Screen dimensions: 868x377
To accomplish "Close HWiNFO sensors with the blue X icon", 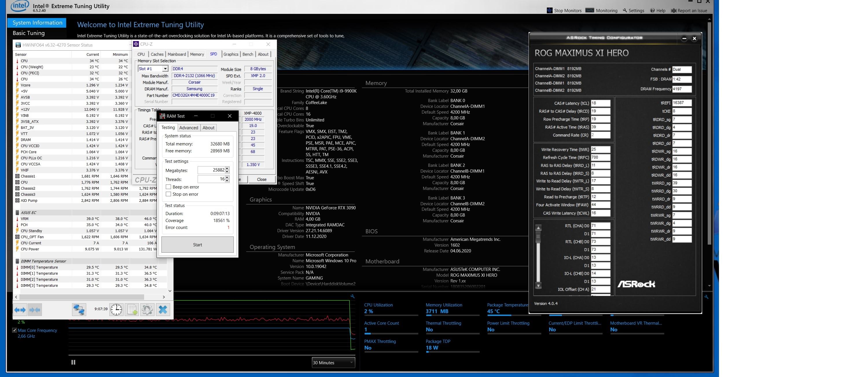I will point(163,310).
